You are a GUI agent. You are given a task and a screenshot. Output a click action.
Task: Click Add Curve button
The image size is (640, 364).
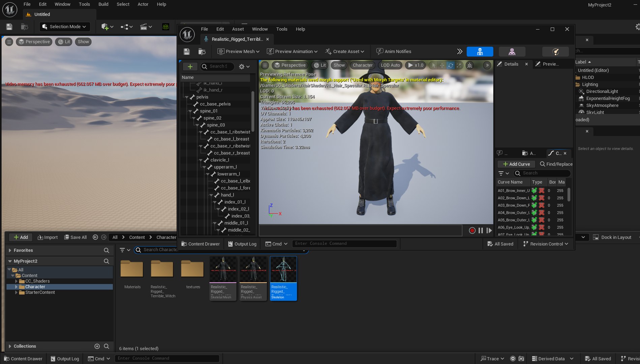pyautogui.click(x=516, y=164)
